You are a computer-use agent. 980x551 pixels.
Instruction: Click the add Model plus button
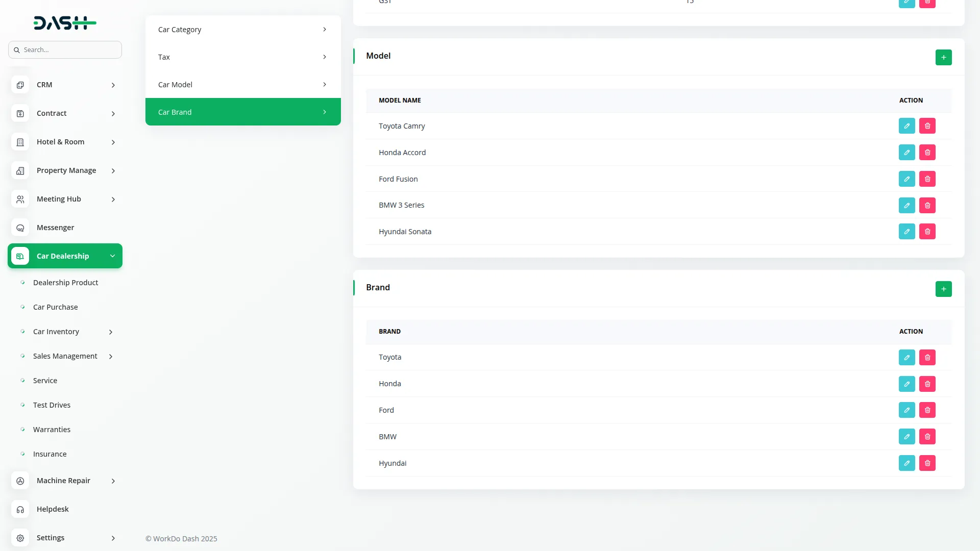pyautogui.click(x=943, y=58)
